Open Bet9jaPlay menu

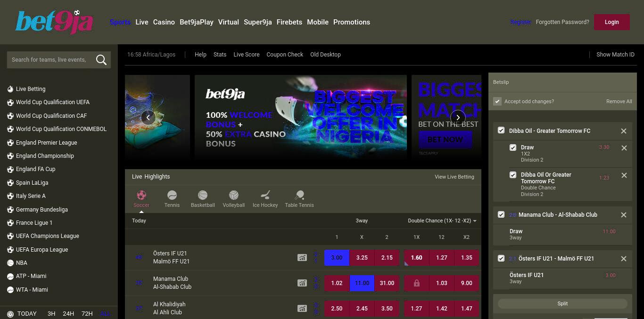pos(197,22)
